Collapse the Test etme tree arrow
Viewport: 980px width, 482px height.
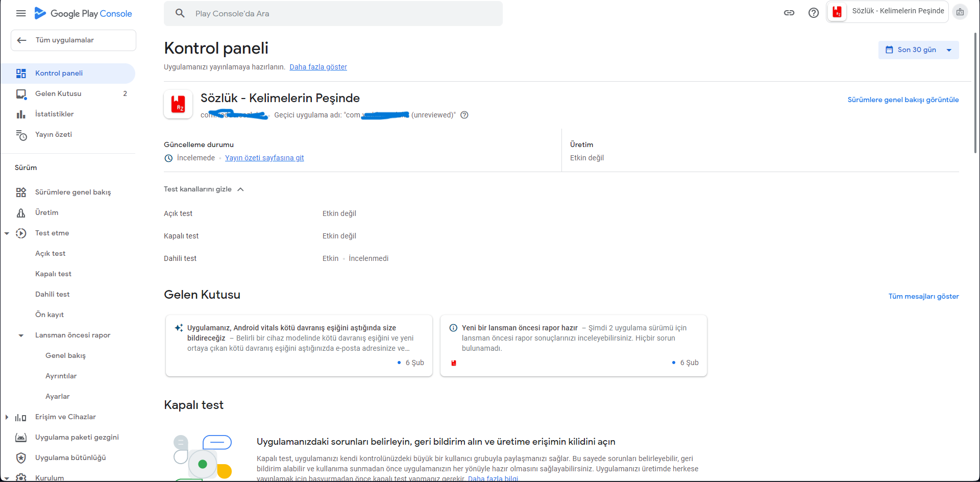tap(7, 233)
